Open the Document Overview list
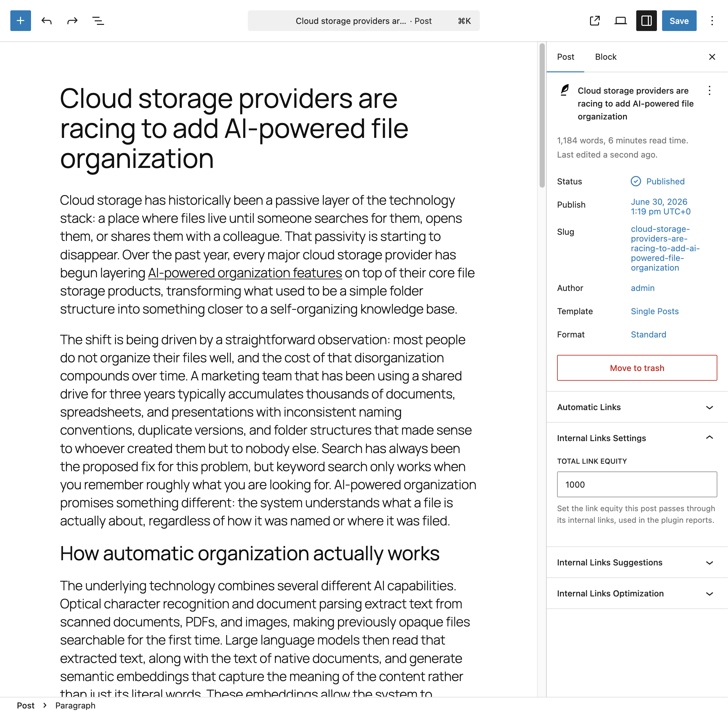The width and height of the screenshot is (728, 713). [98, 21]
